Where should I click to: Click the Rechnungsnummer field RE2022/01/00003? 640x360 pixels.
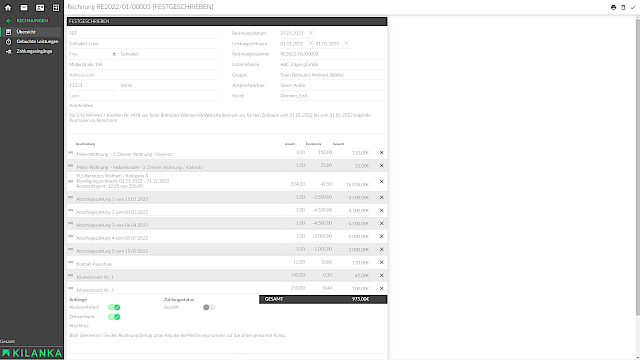(331, 54)
